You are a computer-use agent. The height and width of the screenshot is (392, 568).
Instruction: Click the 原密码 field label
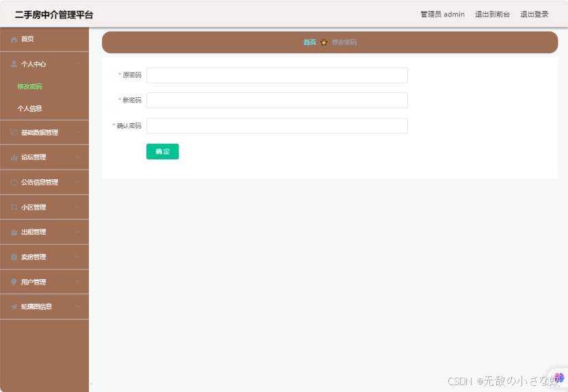click(132, 75)
